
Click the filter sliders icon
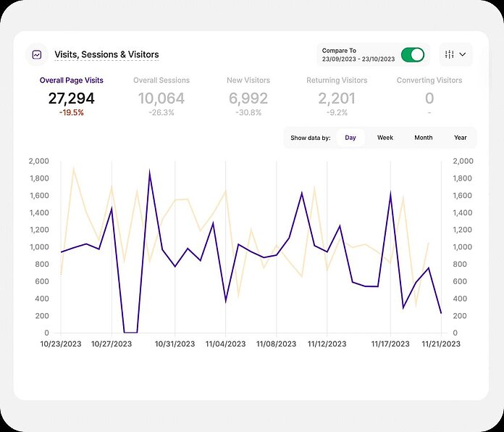(x=450, y=54)
